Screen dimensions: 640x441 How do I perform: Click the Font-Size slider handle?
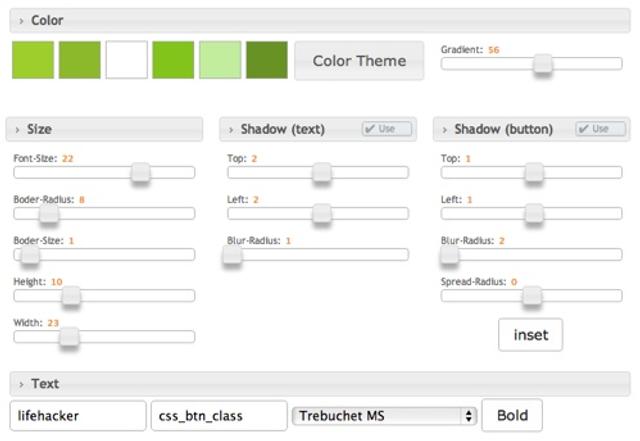[x=141, y=172]
